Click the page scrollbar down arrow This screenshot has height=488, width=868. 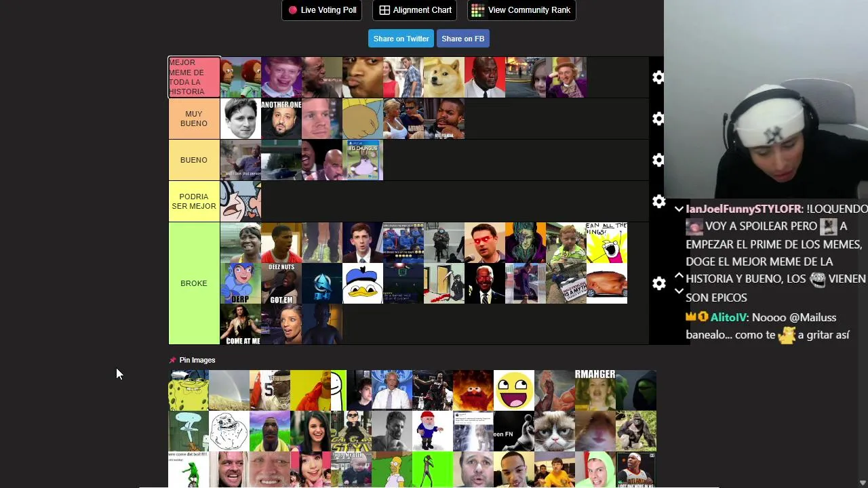pos(863,483)
